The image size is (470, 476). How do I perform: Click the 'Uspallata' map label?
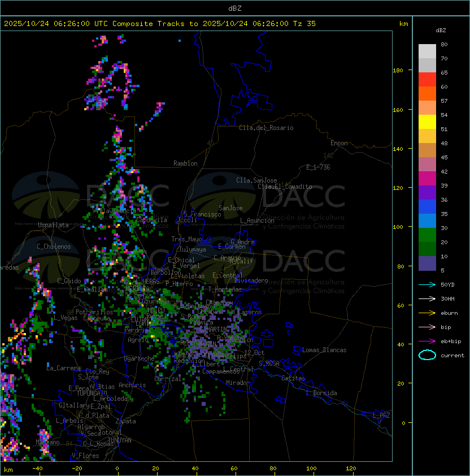click(x=53, y=225)
